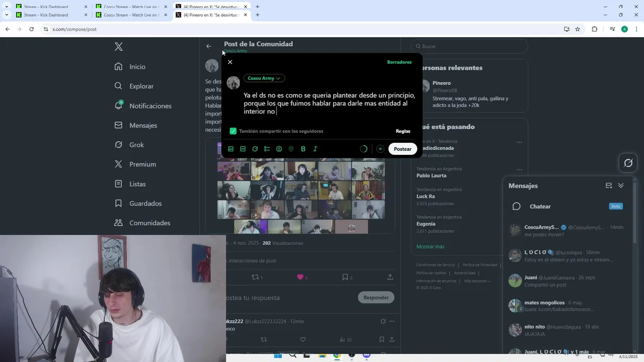Viewport: 644px width, 362px height.
Task: Focus the Buscar search field
Action: point(469,46)
